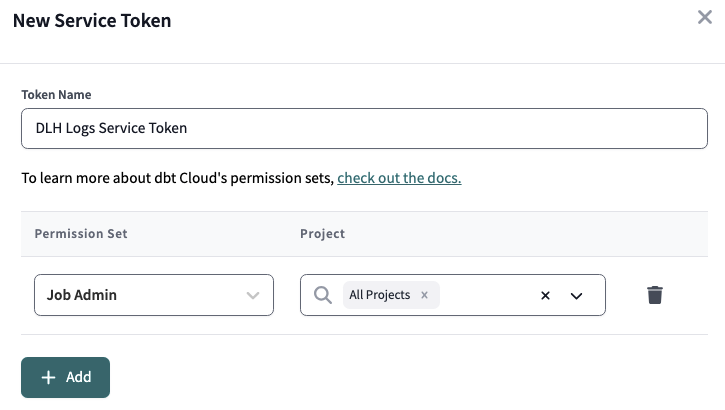
Task: Click the chevron arrow beside Job Admin
Action: tap(252, 295)
